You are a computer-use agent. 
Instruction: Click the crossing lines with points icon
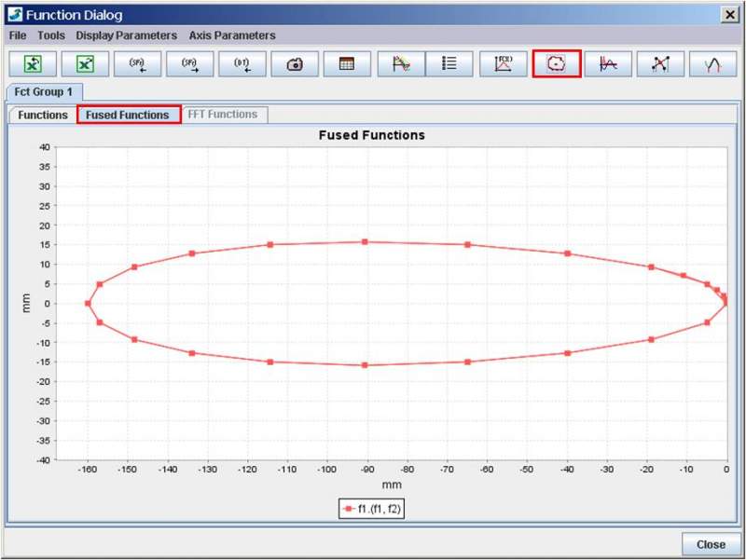[661, 63]
